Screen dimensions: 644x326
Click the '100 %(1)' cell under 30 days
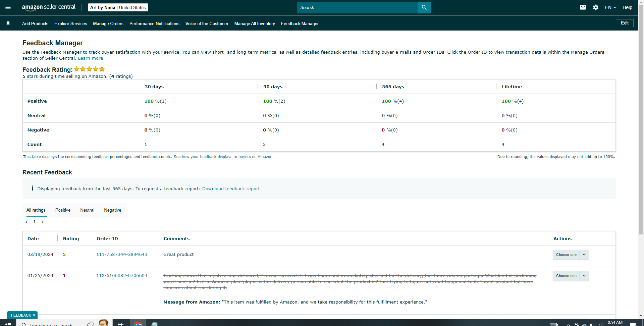(155, 101)
